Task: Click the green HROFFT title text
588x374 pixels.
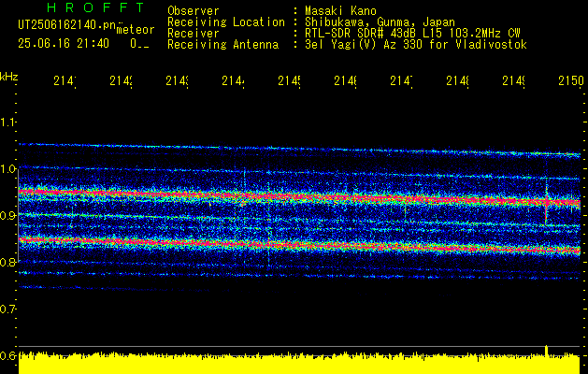Action: 95,7
